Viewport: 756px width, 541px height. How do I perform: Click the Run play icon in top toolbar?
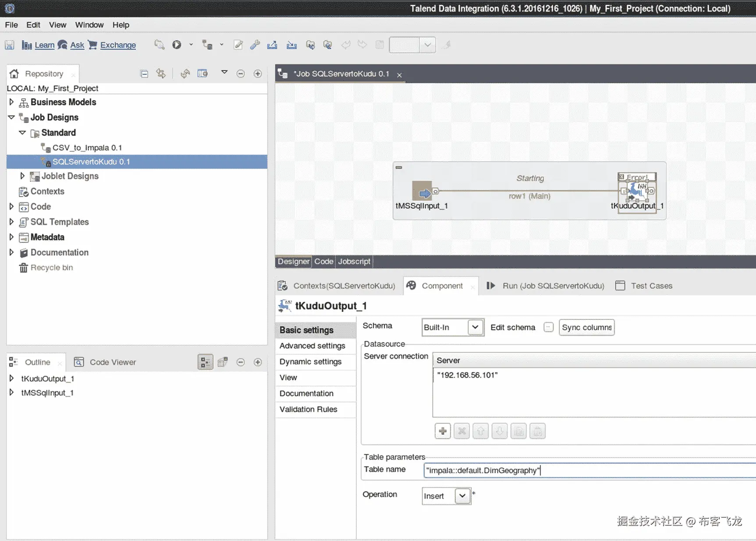[x=177, y=45]
